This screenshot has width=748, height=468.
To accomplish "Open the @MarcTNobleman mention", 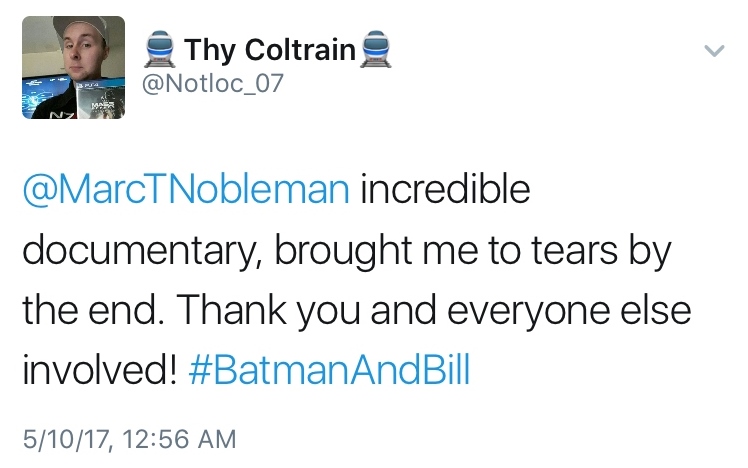I will point(186,190).
